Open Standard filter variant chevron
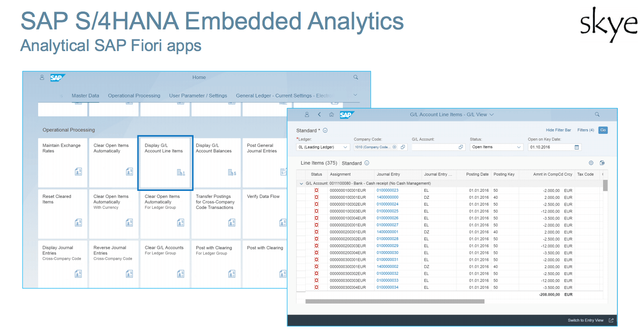644x333 pixels. [325, 131]
